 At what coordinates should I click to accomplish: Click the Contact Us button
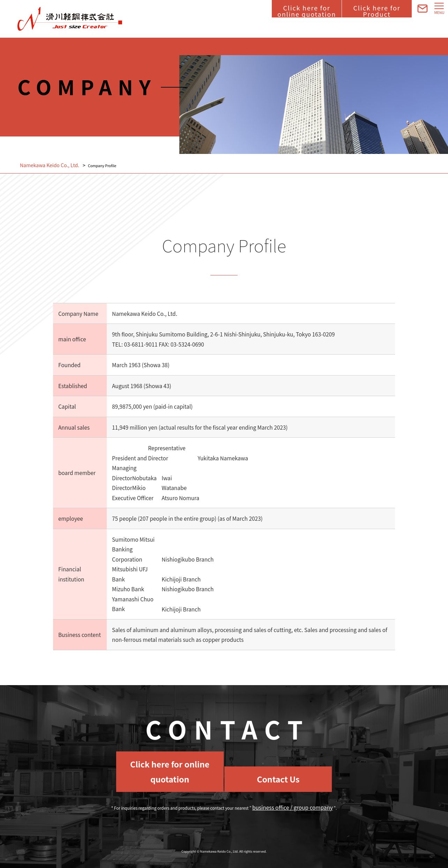point(278,779)
